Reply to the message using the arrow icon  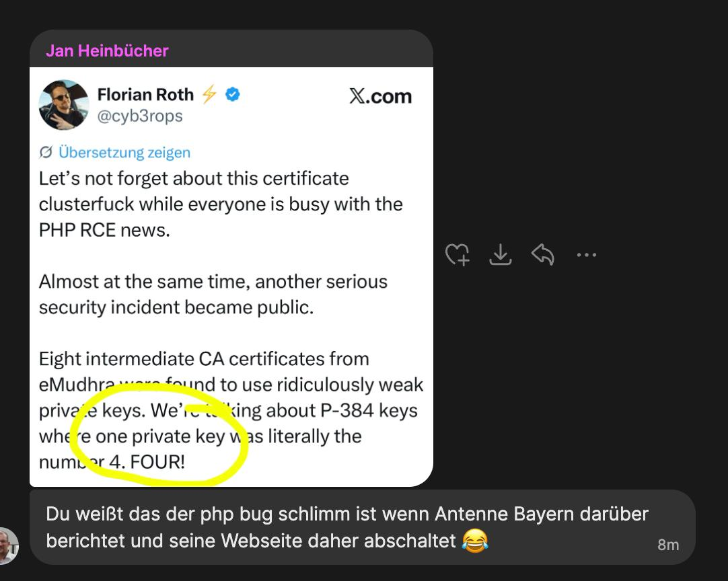[x=543, y=254]
